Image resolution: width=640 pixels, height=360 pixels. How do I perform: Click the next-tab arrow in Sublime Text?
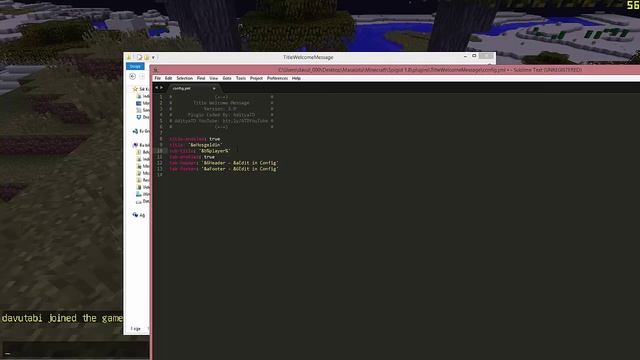(161, 88)
